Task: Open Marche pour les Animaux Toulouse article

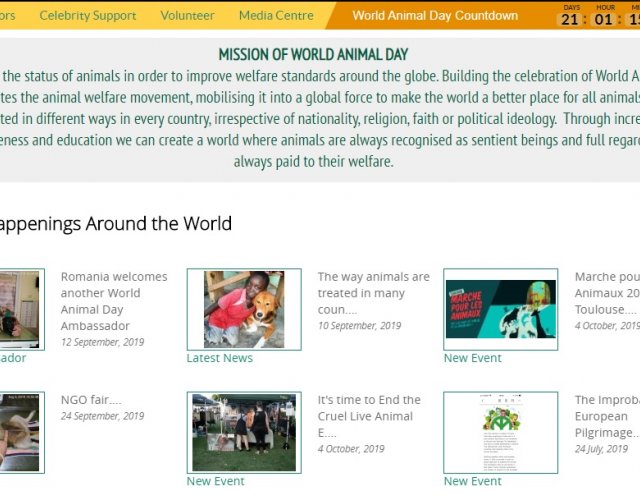Action: [x=607, y=293]
